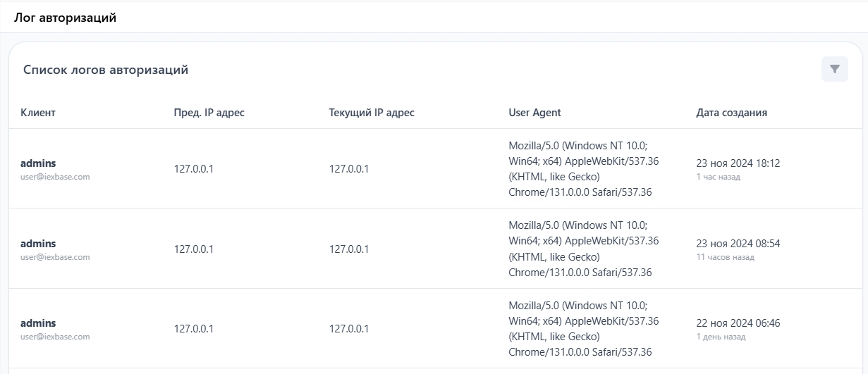Viewport: 868px width, 374px height.
Task: Click the "Клиент" column header
Action: point(38,113)
